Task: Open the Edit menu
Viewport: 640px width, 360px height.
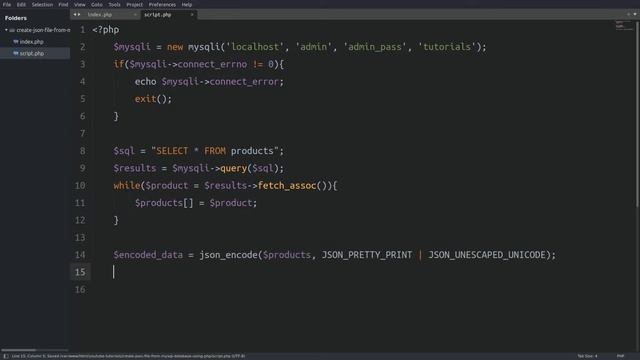Action: (x=21, y=4)
